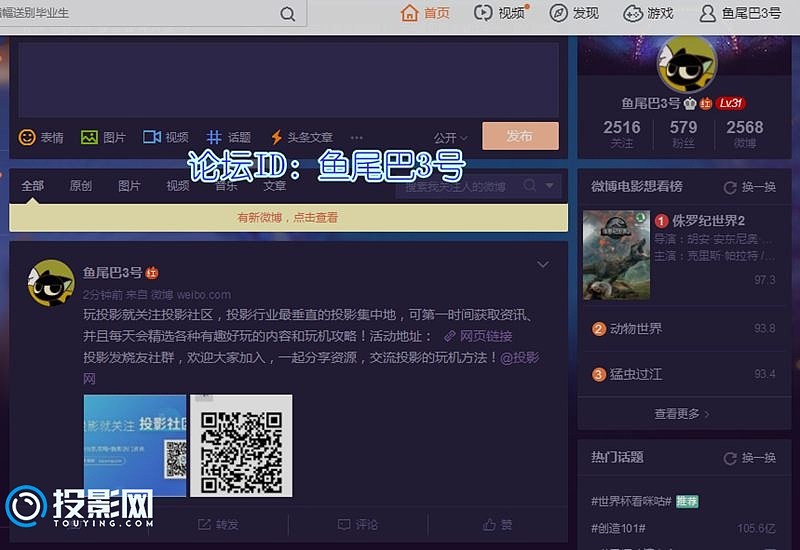Click the red badge next to the post author name

(x=152, y=273)
